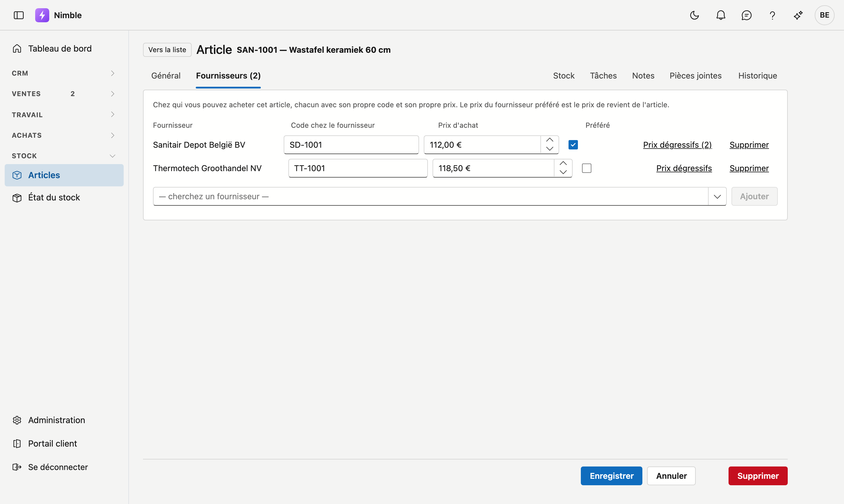Expand the CRM section
Screen dimensions: 844x504
coord(64,73)
